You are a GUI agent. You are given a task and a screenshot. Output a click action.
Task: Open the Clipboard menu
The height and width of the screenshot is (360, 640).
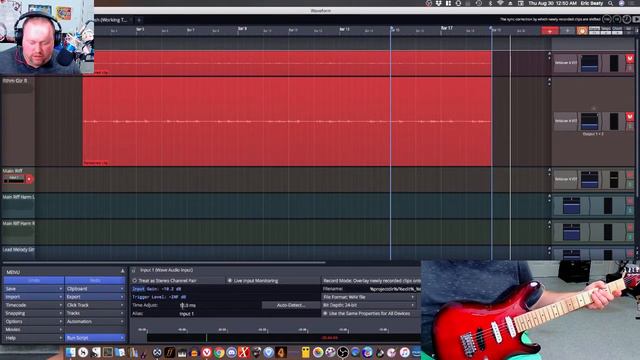[95, 289]
